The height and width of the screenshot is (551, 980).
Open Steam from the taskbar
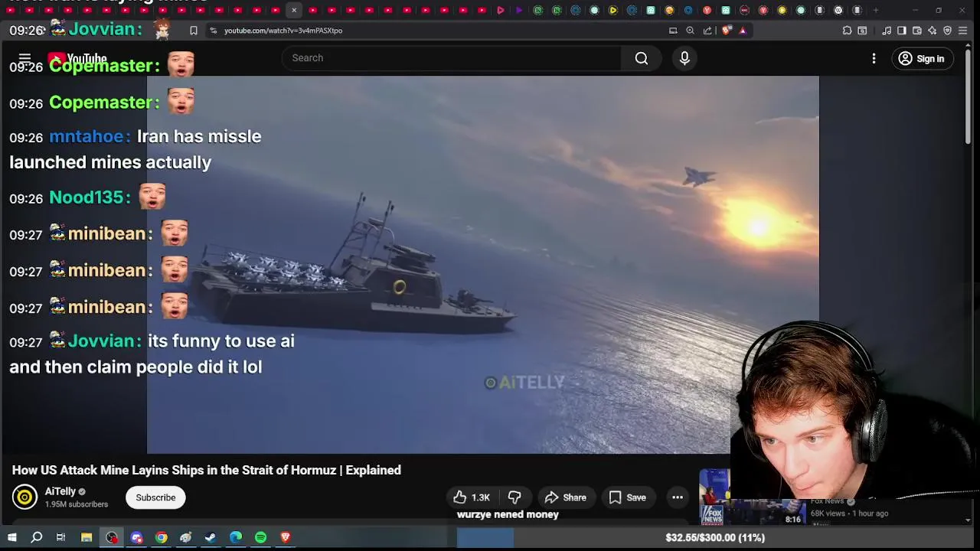click(211, 537)
